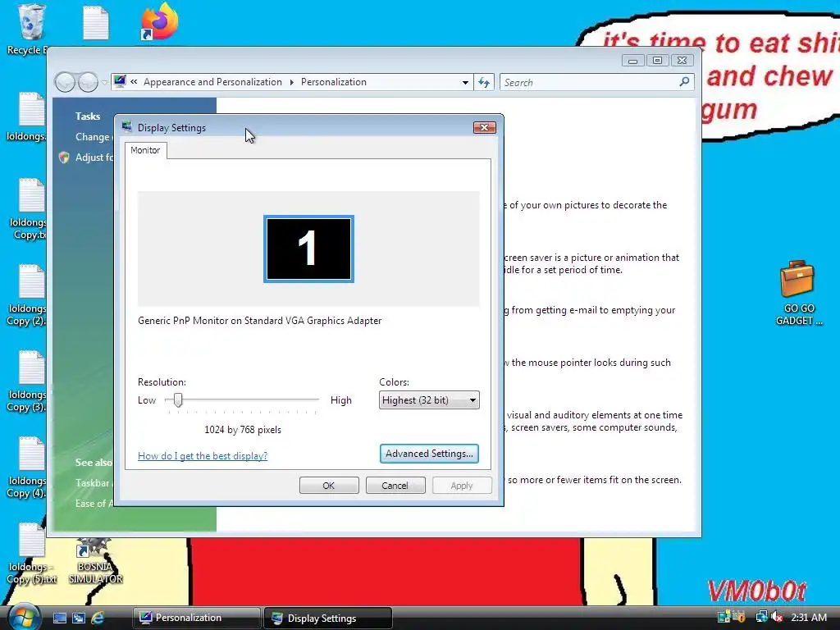
Task: Click Ease of Access link under See also
Action: pyautogui.click(x=94, y=504)
